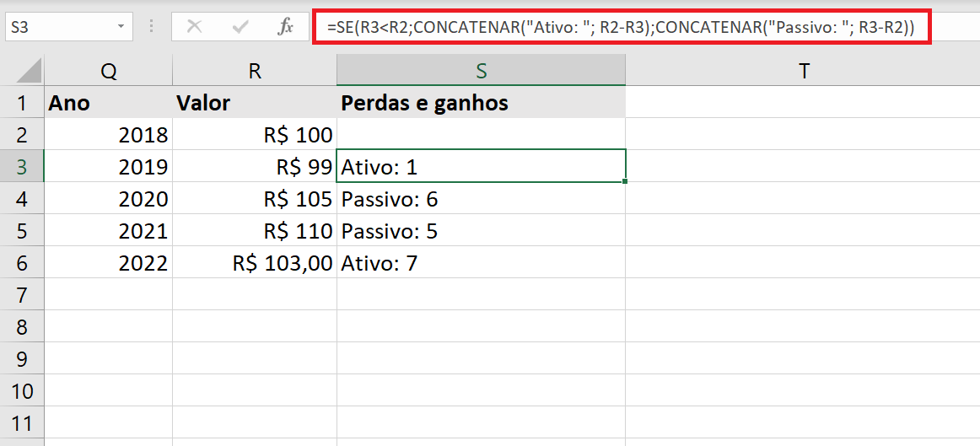Click the fill handle of cell S3
Viewport: 980px width, 446px height.
click(625, 181)
